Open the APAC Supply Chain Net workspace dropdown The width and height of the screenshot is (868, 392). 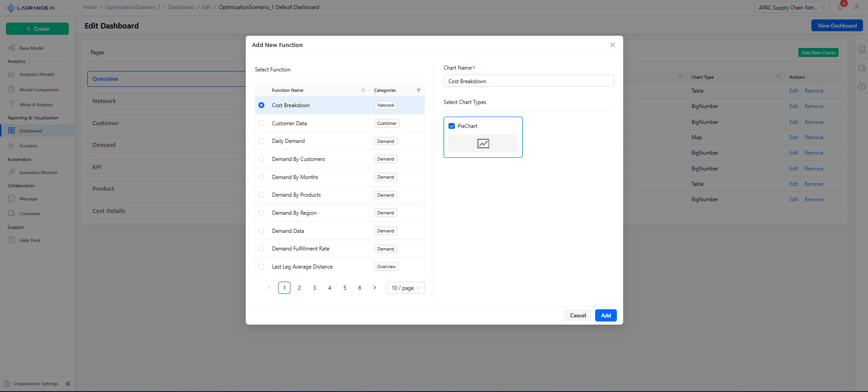pos(791,8)
